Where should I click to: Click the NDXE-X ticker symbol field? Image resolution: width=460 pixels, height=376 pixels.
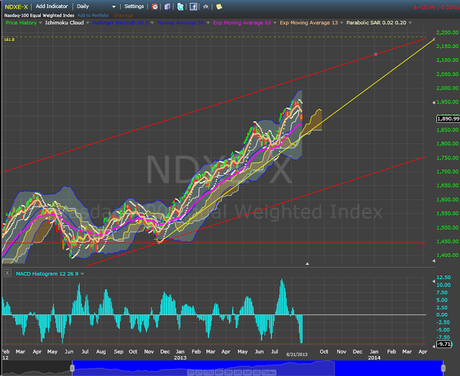coord(16,7)
